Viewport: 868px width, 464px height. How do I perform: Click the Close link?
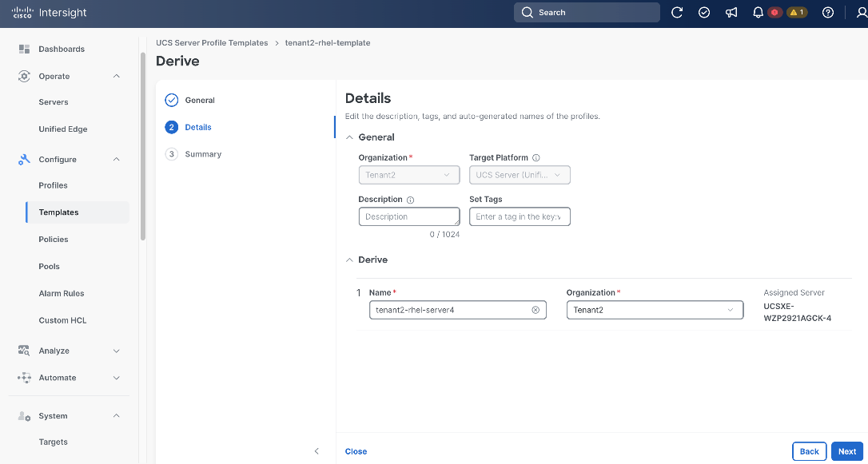(x=356, y=451)
